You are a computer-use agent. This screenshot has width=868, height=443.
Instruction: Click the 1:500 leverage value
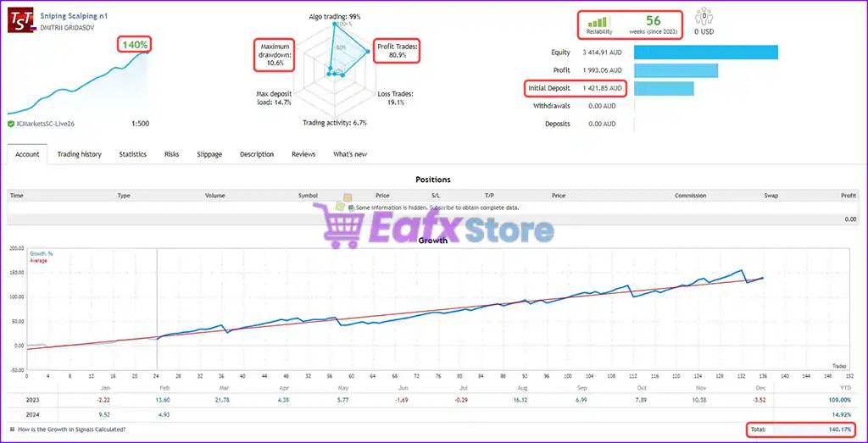click(140, 124)
